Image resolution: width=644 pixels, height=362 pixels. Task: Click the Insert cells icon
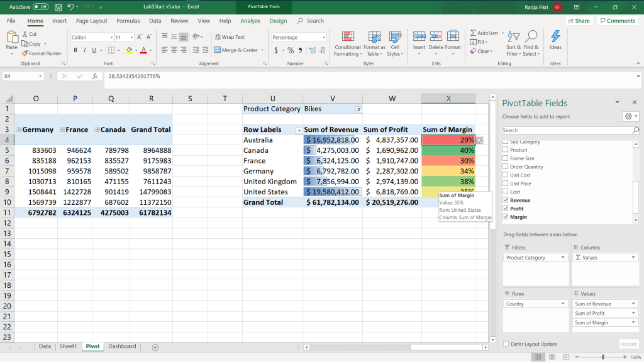[x=419, y=36]
